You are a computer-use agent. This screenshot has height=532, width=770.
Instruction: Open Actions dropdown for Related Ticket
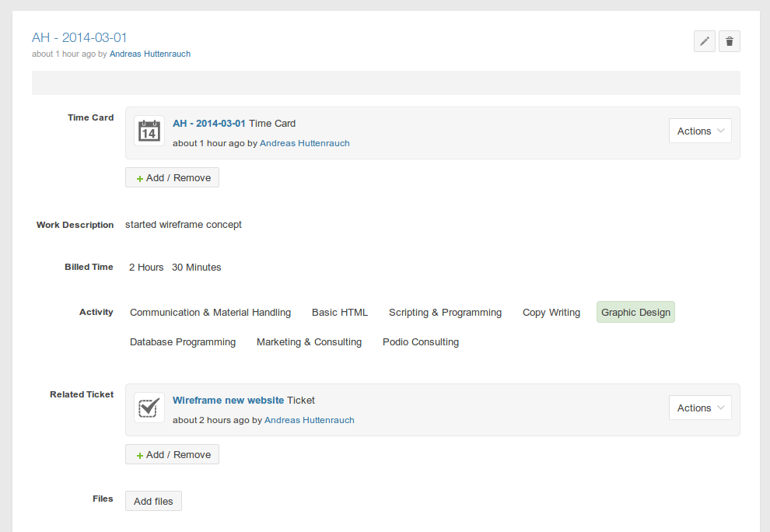[x=700, y=408]
